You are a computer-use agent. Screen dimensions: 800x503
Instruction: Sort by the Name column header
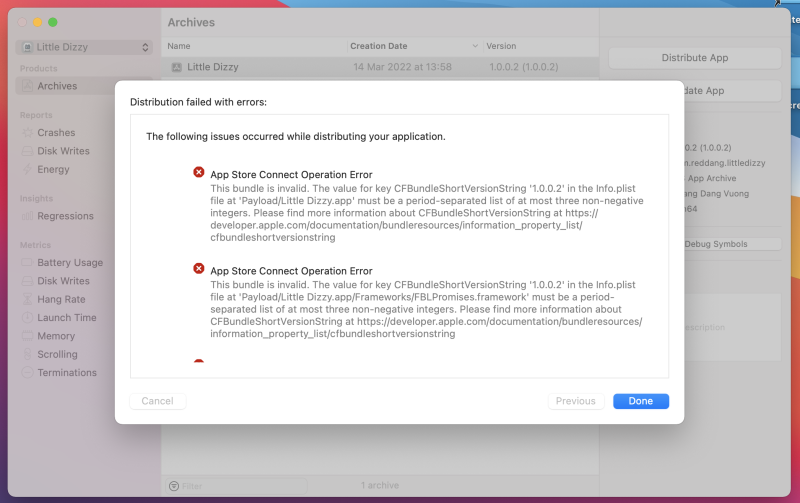[x=179, y=46]
